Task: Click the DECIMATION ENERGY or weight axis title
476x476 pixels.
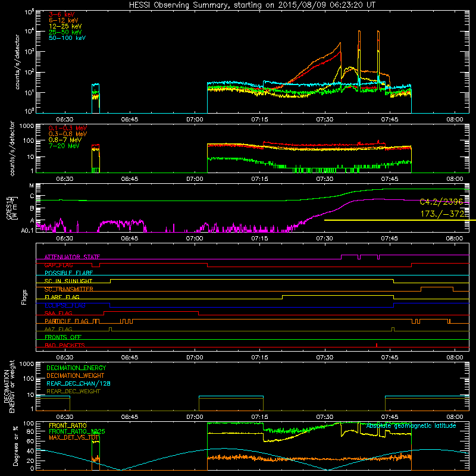Action: (x=9, y=386)
